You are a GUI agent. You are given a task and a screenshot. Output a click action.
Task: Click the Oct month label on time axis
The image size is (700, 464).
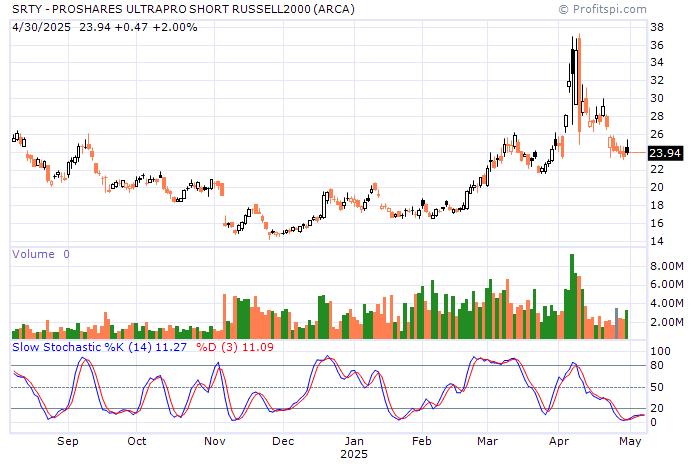(x=137, y=441)
